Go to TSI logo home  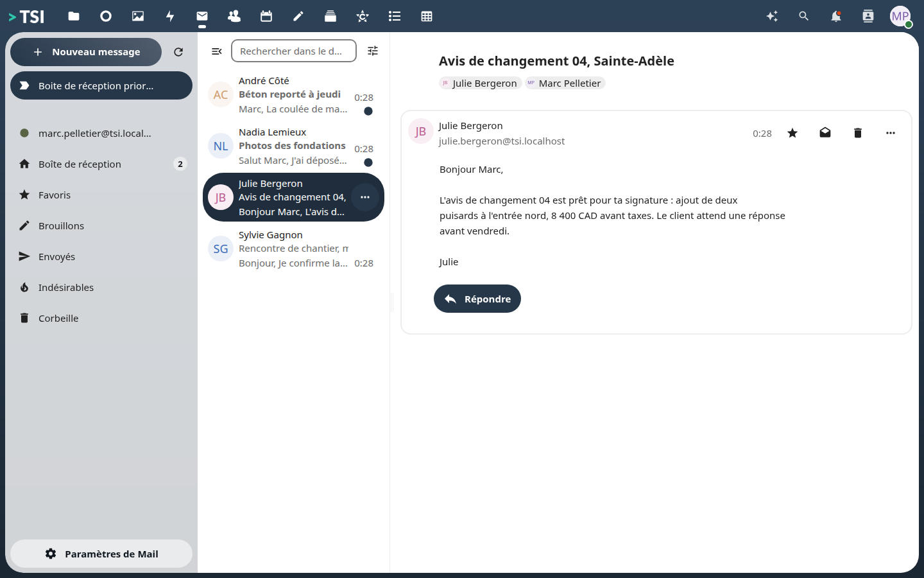26,16
